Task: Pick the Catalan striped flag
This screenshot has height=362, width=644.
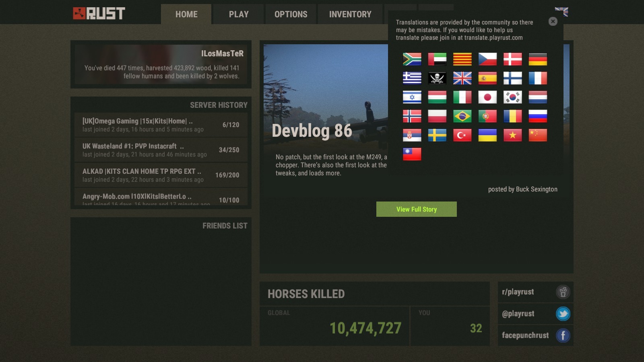Action: pos(462,59)
